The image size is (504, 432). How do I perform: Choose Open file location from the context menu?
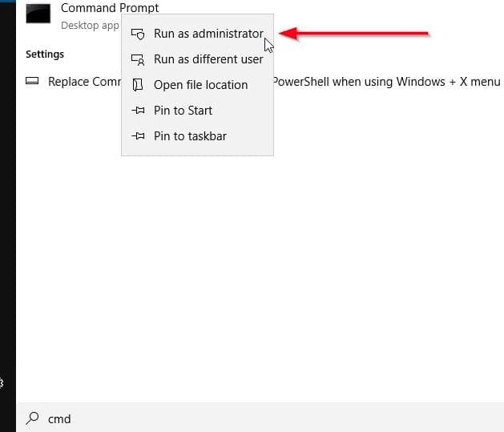pos(200,85)
